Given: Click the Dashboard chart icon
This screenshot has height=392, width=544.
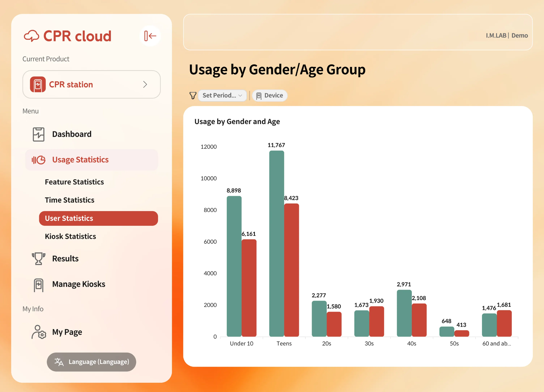Looking at the screenshot, I should click(x=38, y=134).
